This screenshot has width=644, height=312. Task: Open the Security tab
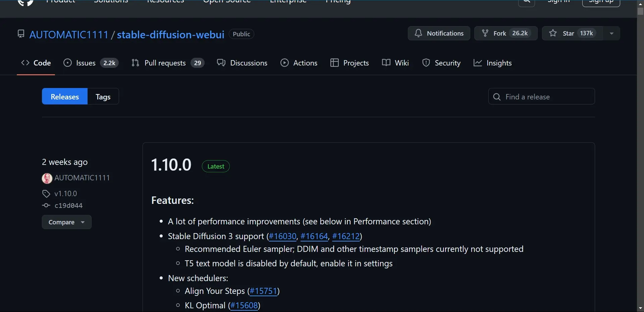pos(441,63)
